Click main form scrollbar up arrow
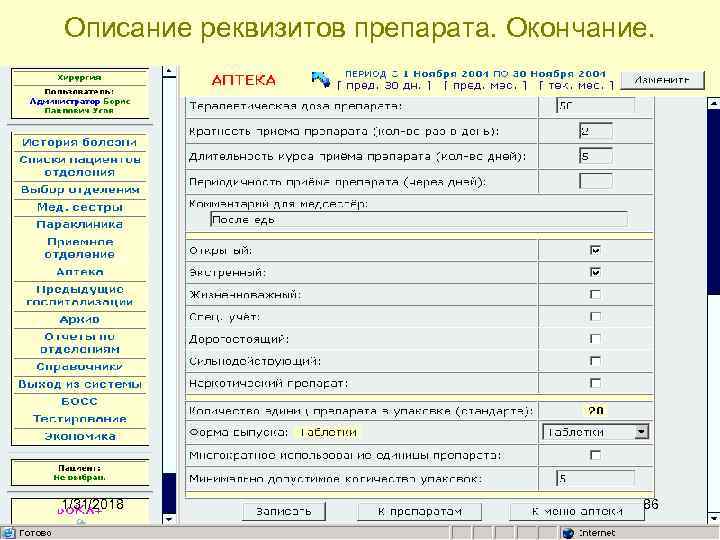The image size is (720, 540). pos(713,104)
